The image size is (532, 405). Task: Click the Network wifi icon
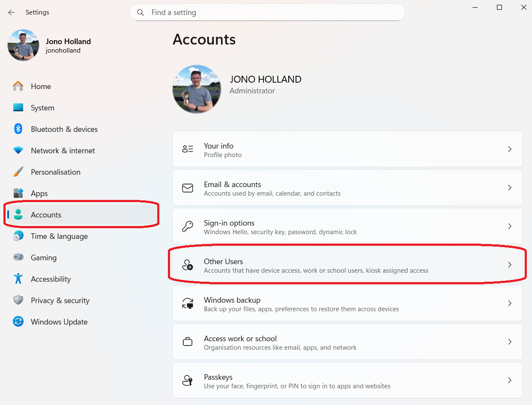[18, 151]
